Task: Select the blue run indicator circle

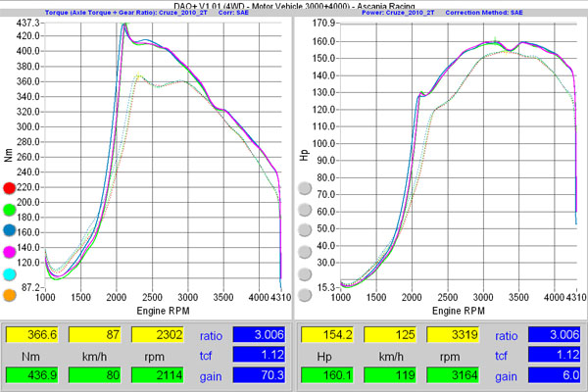Action: pyautogui.click(x=10, y=230)
